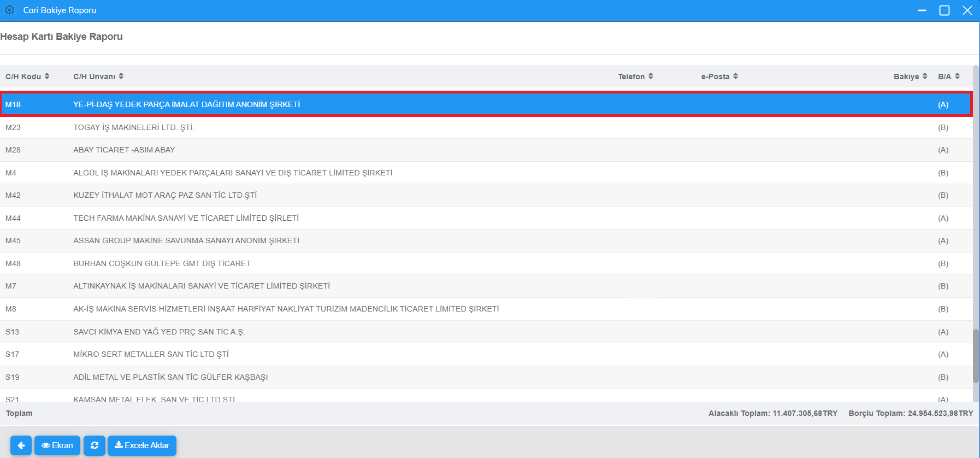
Task: Click code cell M23
Action: [13, 127]
